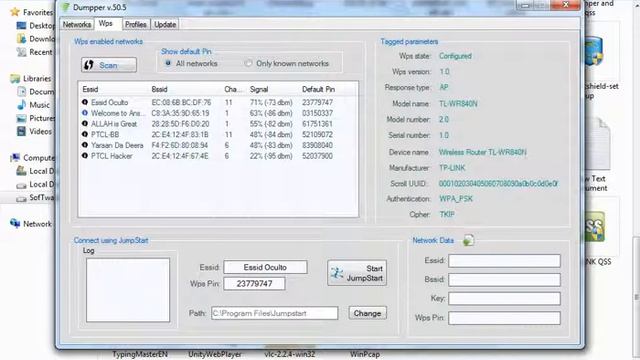Select the Yaraan Da Deera network row
Viewport: 640px width, 360px height.
pyautogui.click(x=218, y=145)
